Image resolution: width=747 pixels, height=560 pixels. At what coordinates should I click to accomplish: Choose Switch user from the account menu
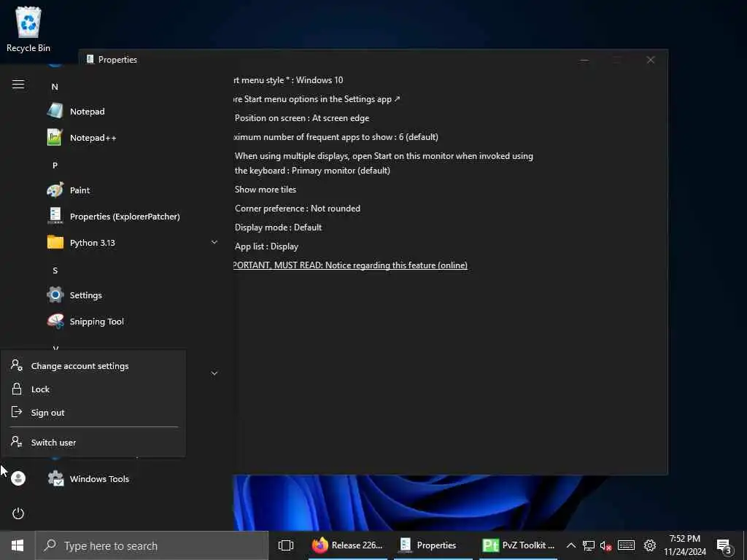(x=93, y=443)
